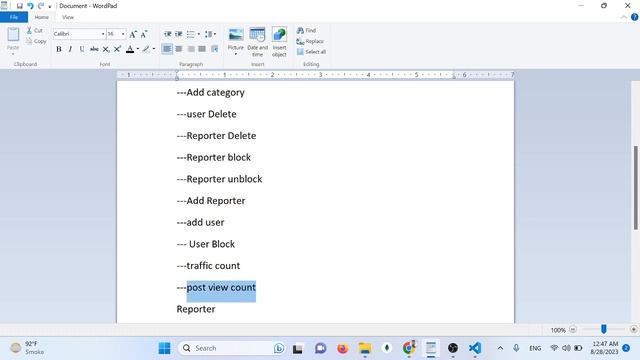
Task: Click the Save icon in quick access toolbar
Action: tap(19, 6)
